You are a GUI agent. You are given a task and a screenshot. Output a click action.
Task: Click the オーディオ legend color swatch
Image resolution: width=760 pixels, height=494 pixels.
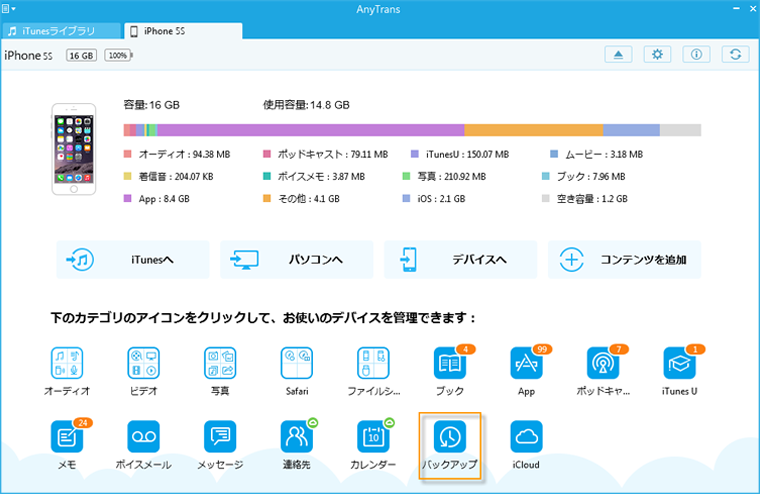click(x=127, y=154)
